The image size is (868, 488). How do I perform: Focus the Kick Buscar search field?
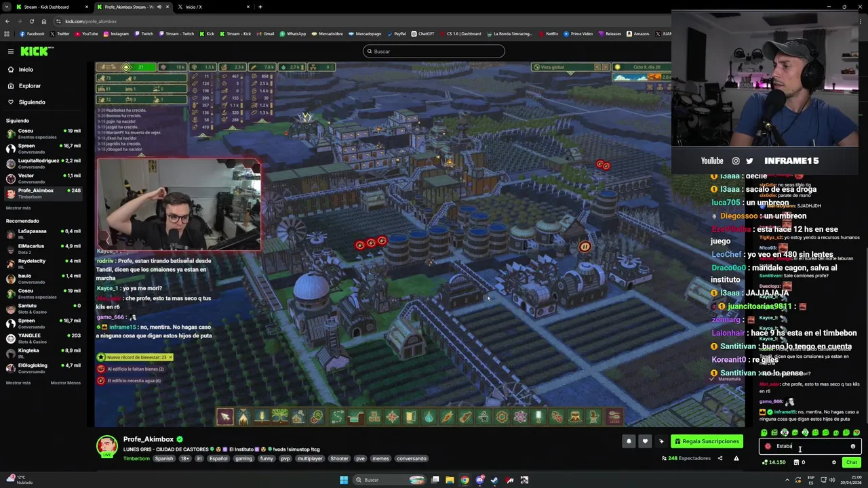[434, 52]
